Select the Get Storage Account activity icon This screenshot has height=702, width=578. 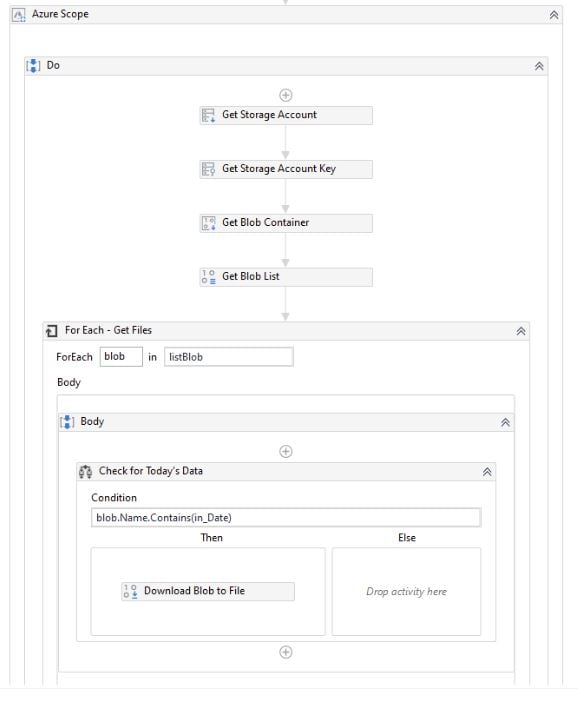pyautogui.click(x=208, y=115)
